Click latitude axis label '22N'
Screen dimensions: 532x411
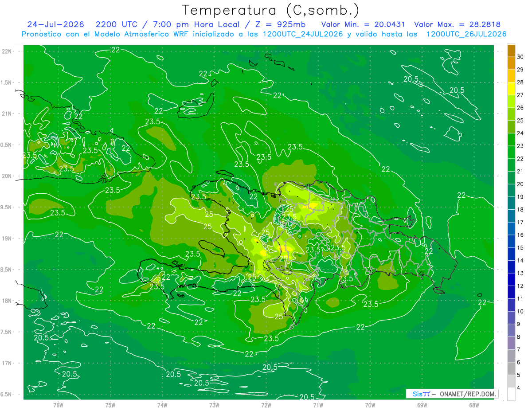[x=8, y=51]
